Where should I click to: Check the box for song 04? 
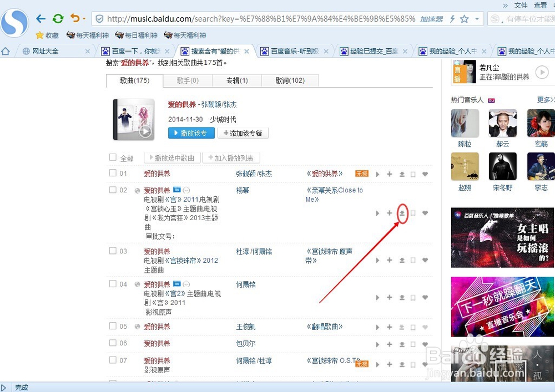click(113, 283)
